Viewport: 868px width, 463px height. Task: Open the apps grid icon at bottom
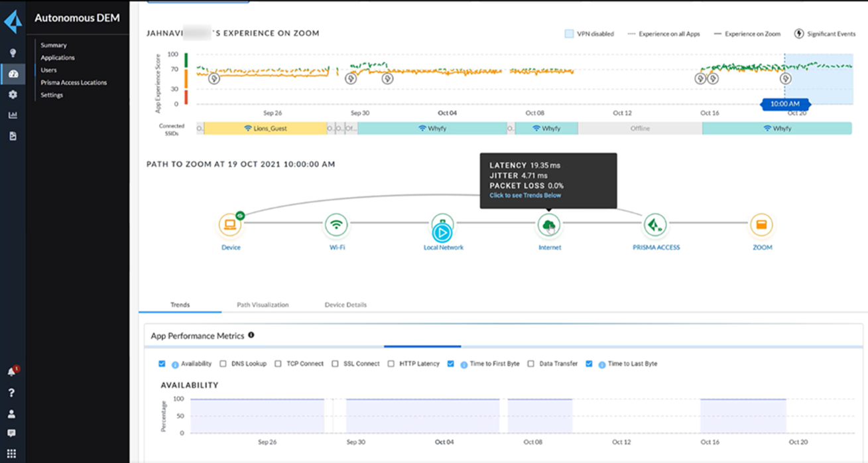pos(12,454)
